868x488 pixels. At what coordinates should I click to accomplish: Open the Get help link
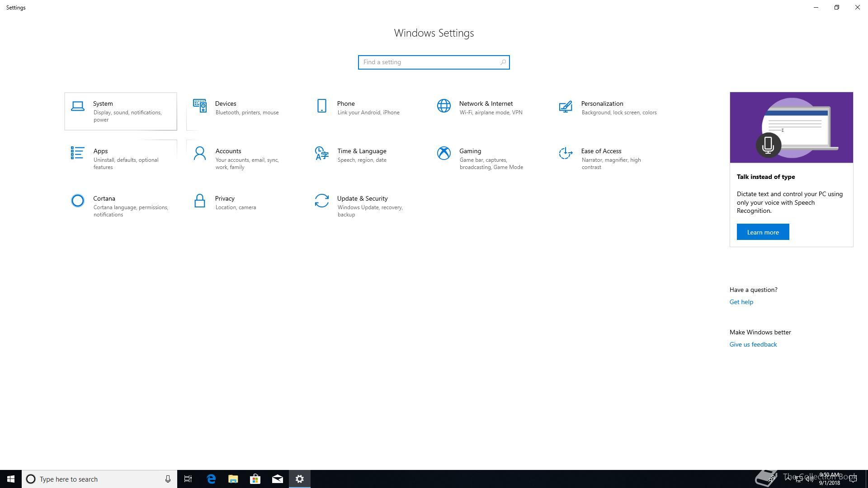(x=741, y=302)
